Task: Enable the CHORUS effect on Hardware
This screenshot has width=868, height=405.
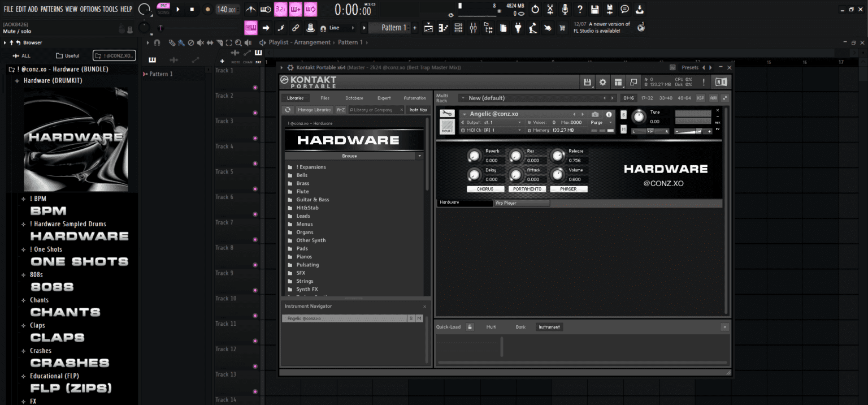Action: click(x=485, y=189)
